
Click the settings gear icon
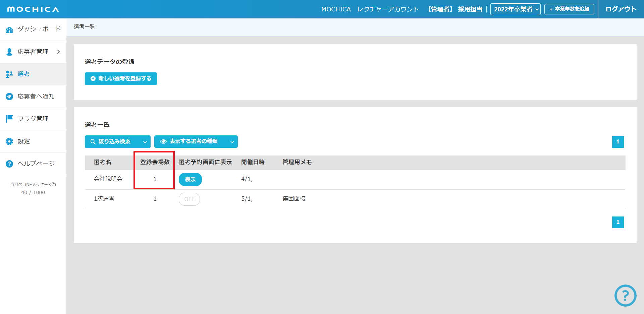click(x=9, y=141)
